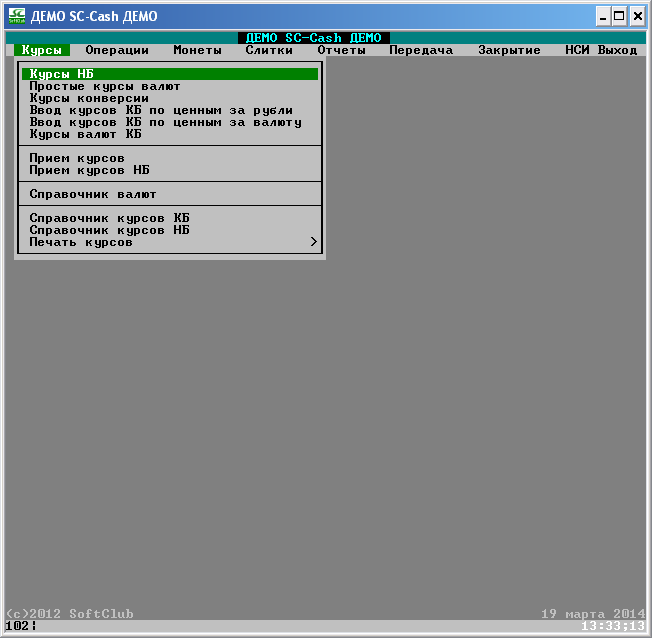The width and height of the screenshot is (652, 638).
Task: Select Курсы НБ entry
Action: (170, 74)
